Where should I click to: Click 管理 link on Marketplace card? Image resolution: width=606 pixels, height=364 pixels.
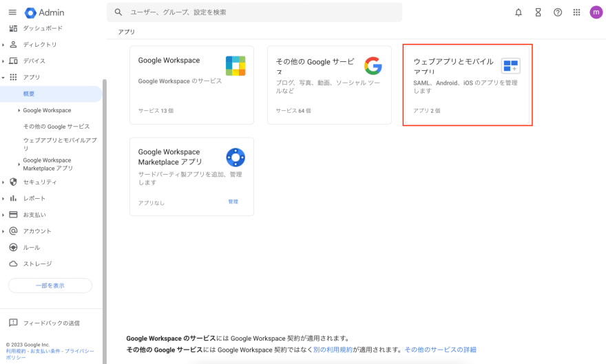coord(233,202)
